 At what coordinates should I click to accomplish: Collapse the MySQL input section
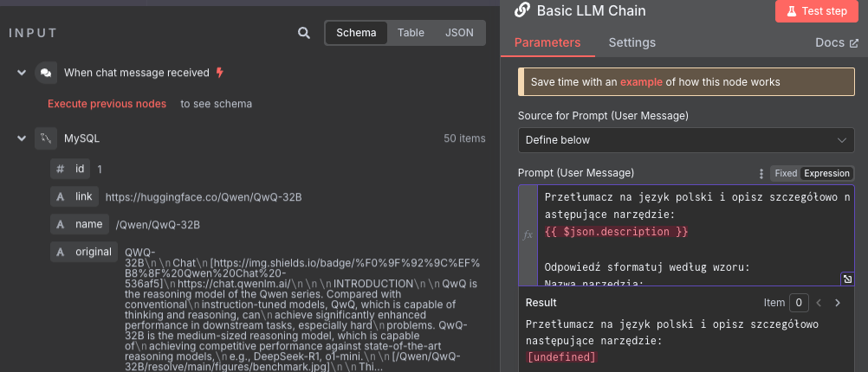[22, 138]
